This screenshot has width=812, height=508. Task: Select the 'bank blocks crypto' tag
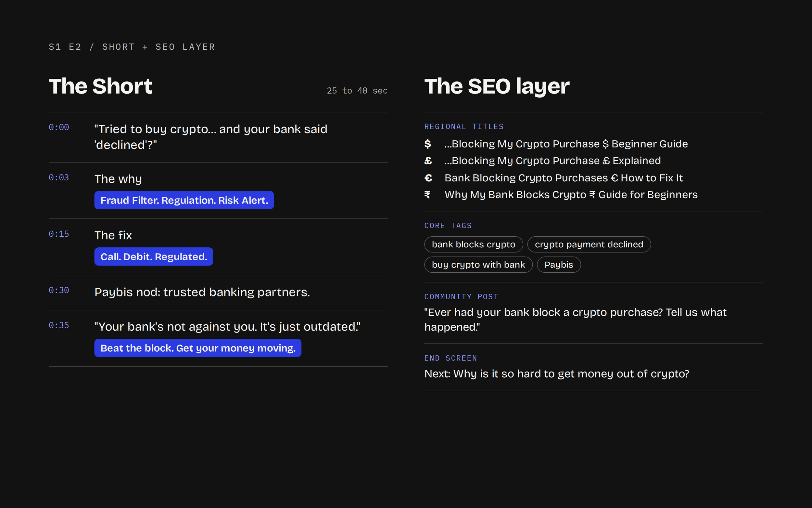point(473,244)
